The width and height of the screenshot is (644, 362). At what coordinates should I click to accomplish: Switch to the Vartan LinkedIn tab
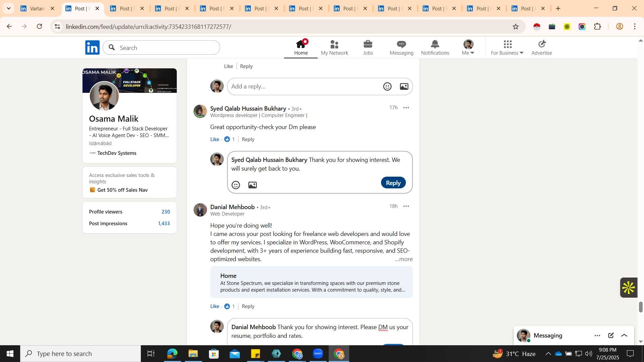click(x=37, y=8)
